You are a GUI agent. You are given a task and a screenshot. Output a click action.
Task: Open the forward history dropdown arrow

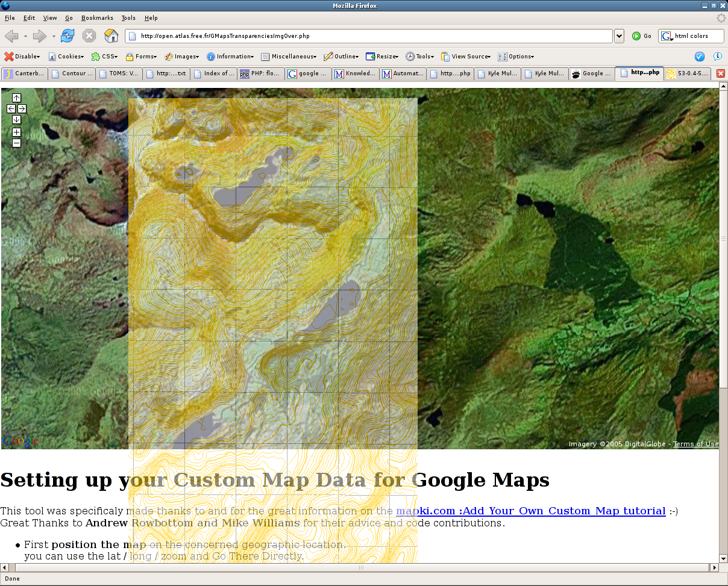point(54,36)
